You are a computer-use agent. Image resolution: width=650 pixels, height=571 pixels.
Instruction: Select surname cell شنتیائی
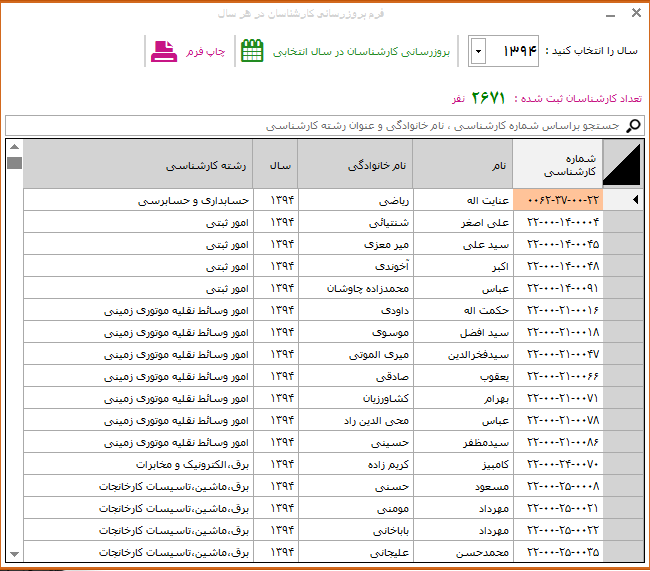click(356, 222)
